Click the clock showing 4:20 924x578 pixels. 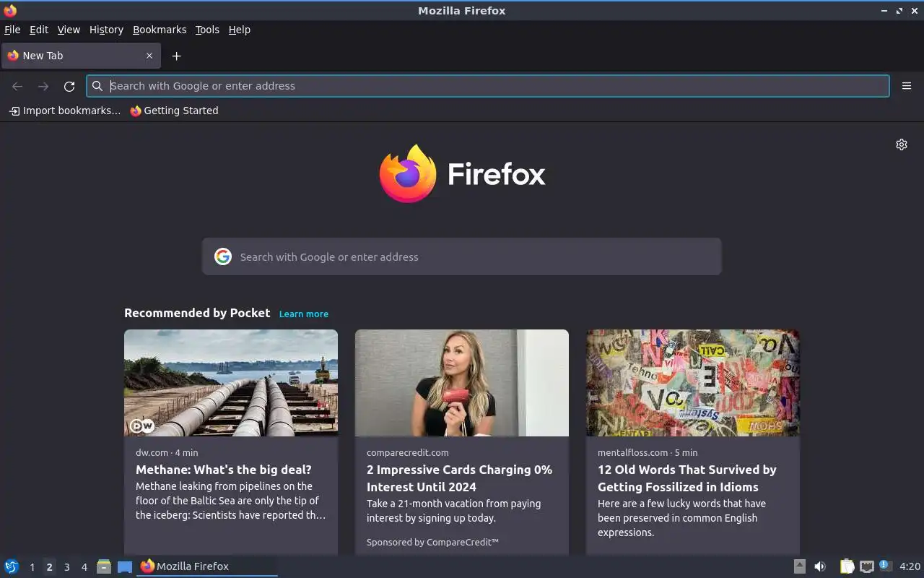(x=910, y=566)
